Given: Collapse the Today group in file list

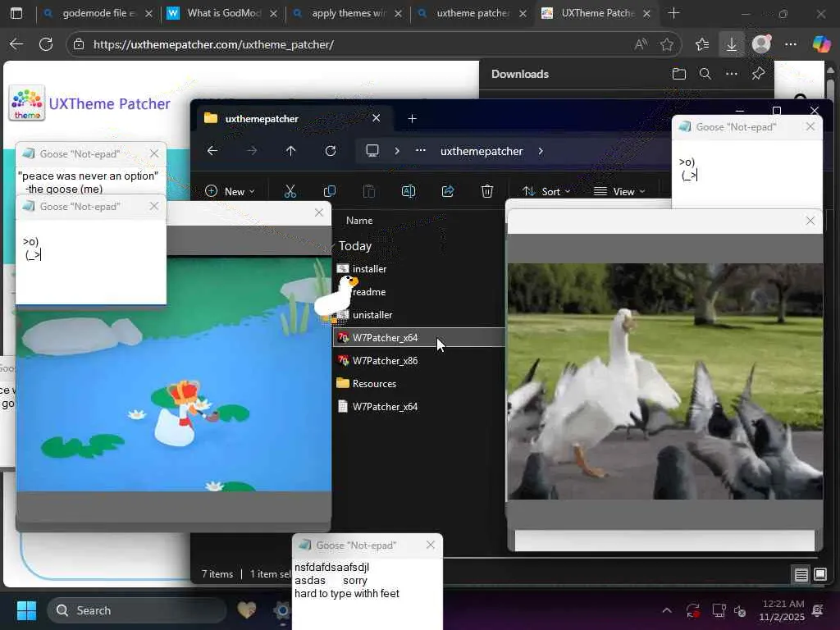Looking at the screenshot, I should (x=355, y=246).
